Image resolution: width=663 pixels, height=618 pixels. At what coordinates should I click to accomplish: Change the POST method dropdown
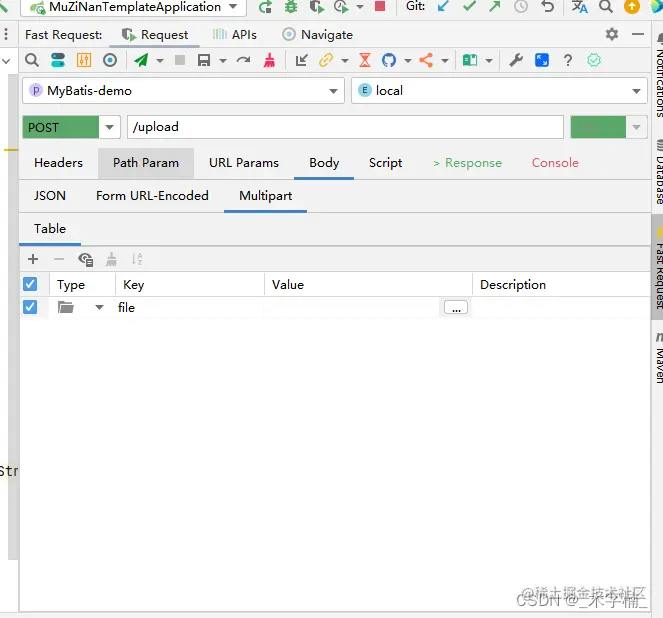click(109, 127)
